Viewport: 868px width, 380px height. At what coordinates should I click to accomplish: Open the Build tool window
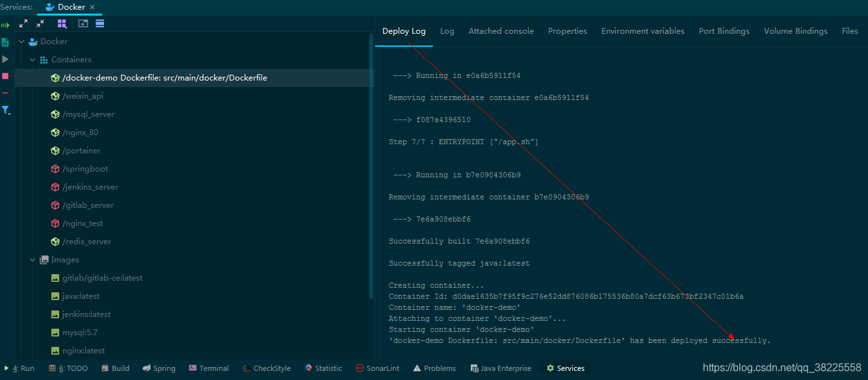click(116, 368)
